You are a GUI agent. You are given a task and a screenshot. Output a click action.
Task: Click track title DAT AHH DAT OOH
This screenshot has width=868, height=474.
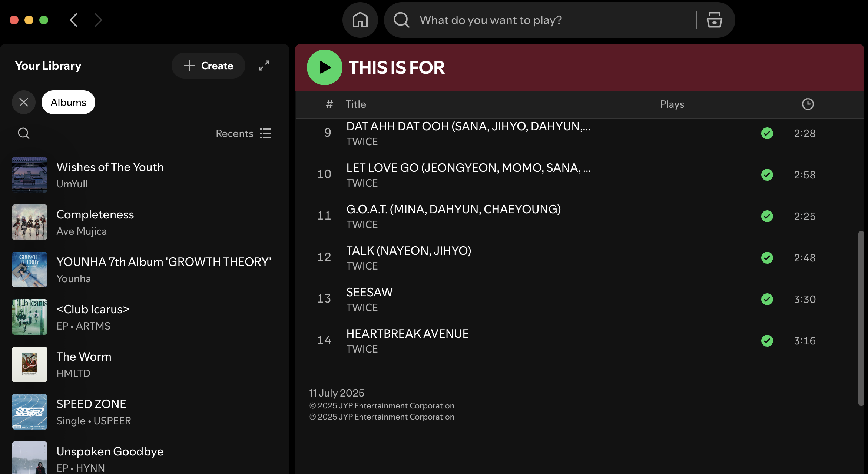[468, 126]
